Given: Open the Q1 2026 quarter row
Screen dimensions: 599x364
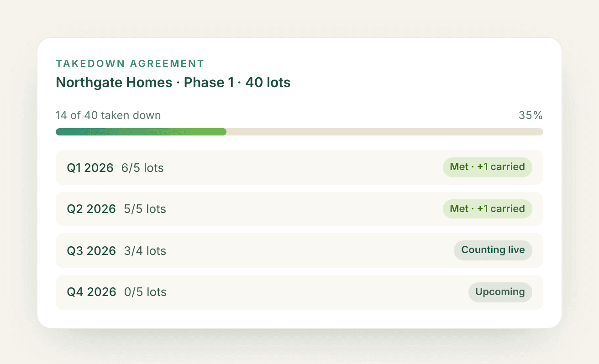Looking at the screenshot, I should 299,167.
